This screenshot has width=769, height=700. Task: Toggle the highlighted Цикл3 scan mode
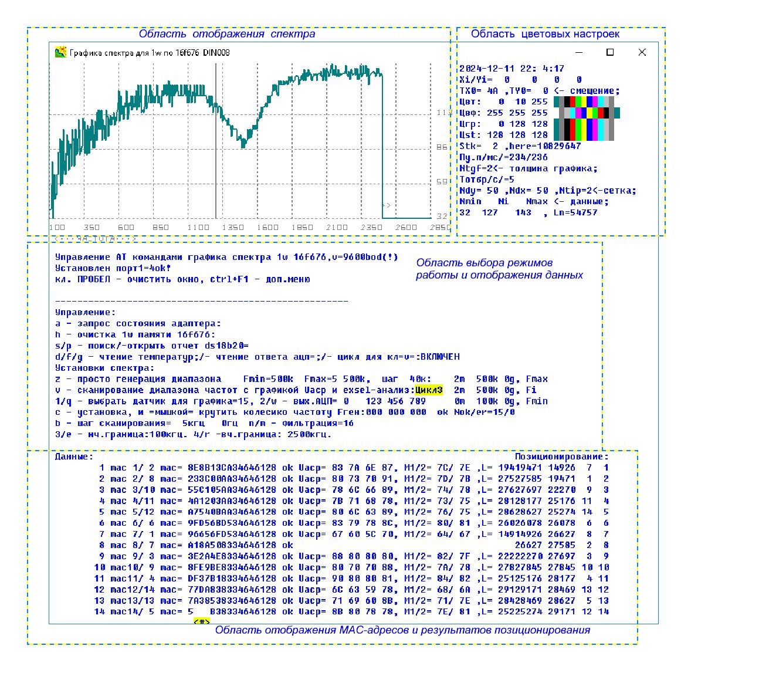point(429,390)
